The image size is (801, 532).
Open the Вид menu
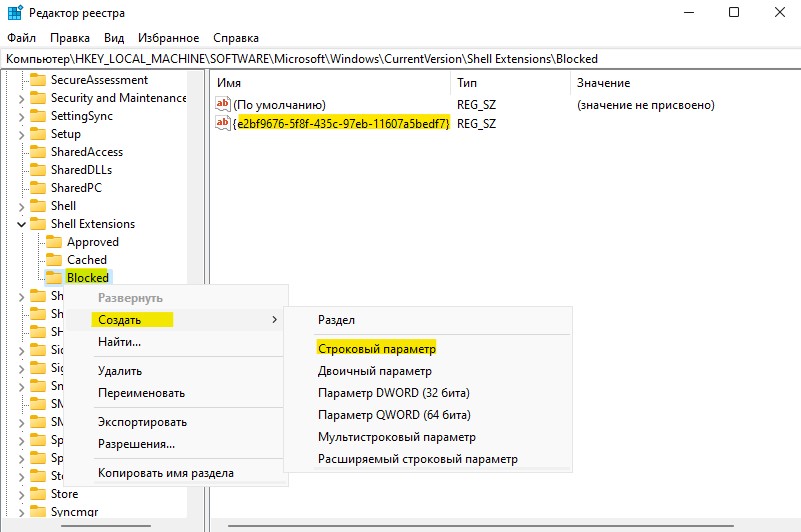[114, 38]
